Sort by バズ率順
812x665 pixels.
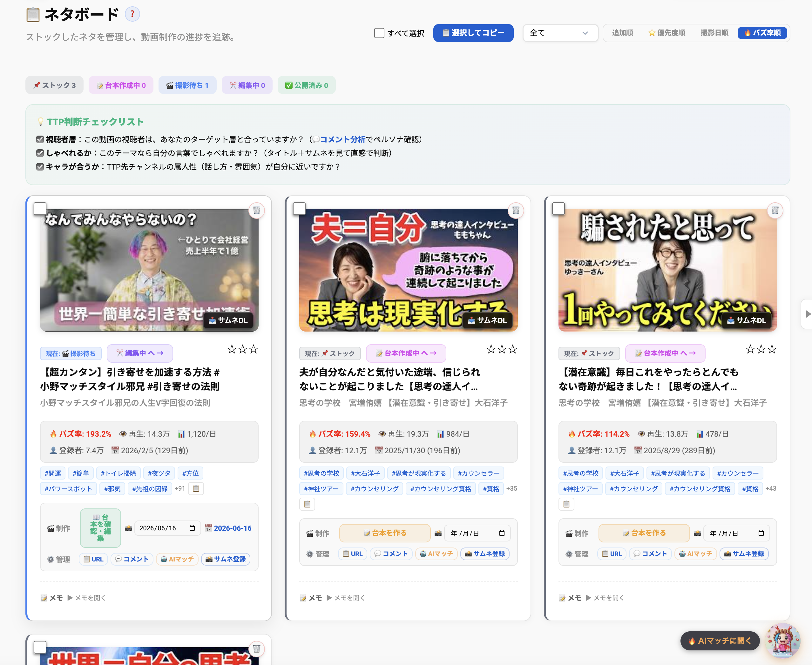[x=762, y=33]
